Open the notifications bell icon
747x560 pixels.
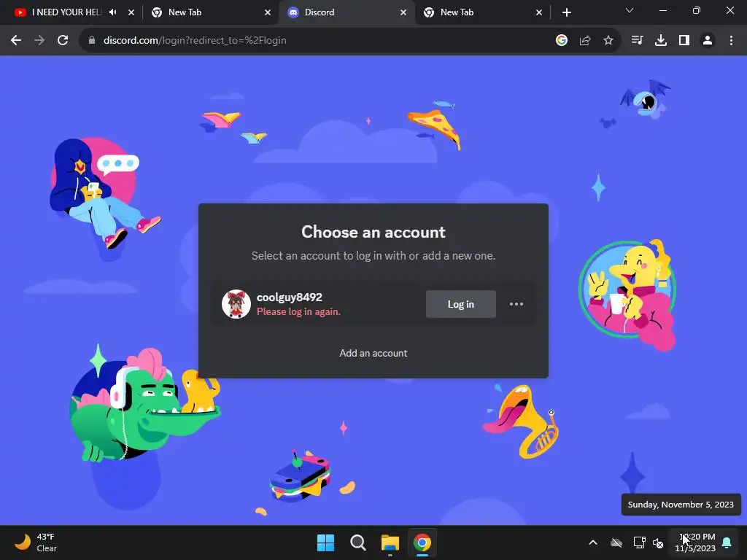pos(727,542)
